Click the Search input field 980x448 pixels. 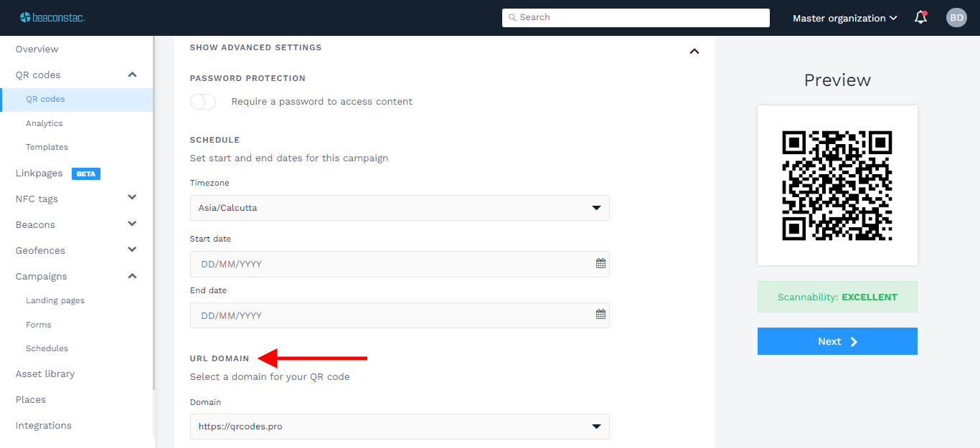tap(636, 17)
